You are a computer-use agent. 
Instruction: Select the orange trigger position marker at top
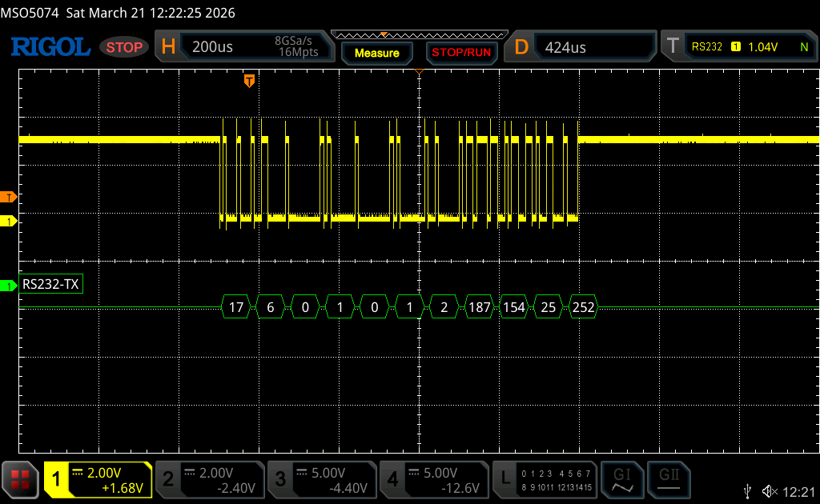click(249, 81)
